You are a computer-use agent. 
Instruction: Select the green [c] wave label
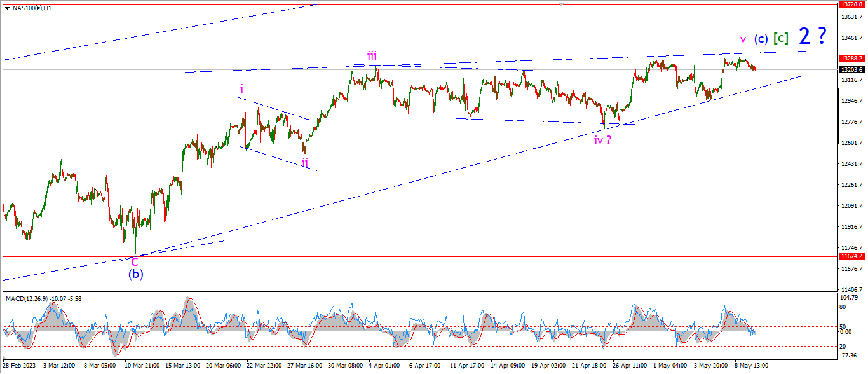point(780,38)
